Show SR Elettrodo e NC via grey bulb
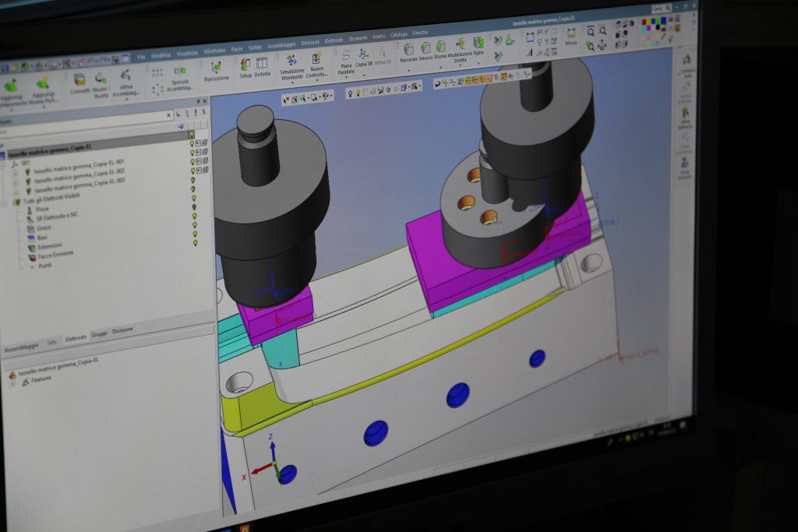This screenshot has width=798, height=532. 194,207
